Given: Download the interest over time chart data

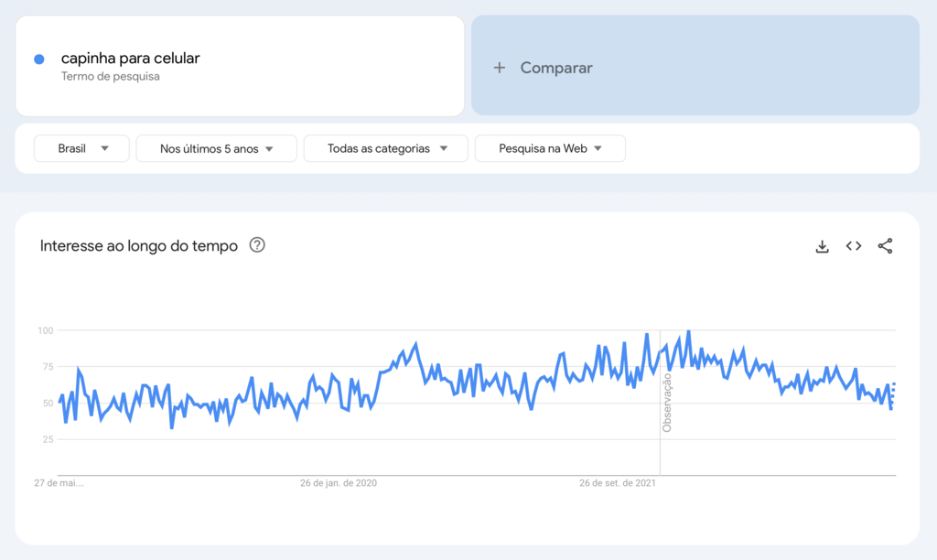Looking at the screenshot, I should click(x=822, y=245).
